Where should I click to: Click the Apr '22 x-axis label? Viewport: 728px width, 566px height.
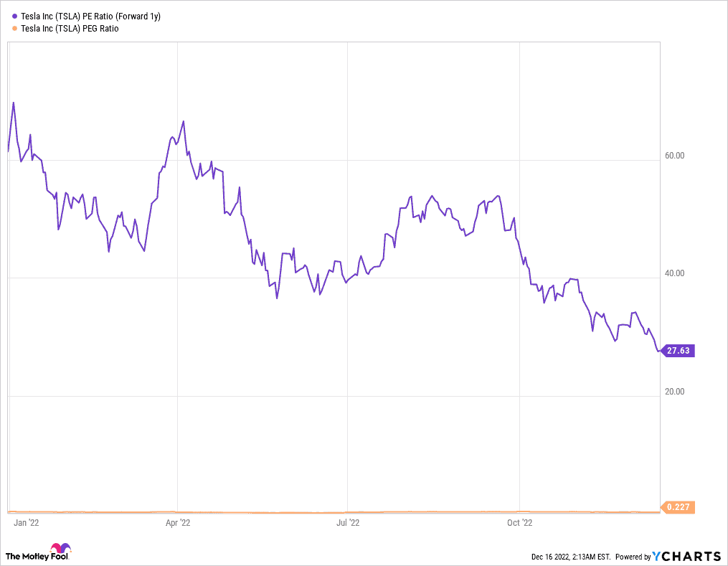[177, 523]
